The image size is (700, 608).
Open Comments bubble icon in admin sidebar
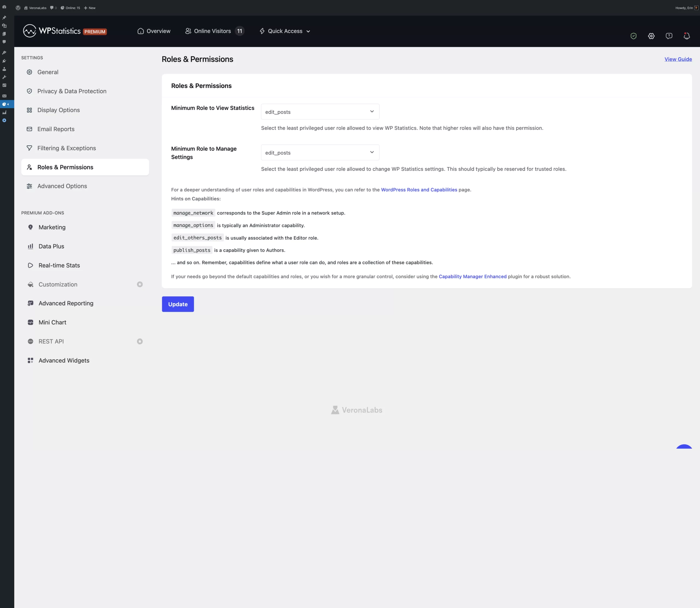click(4, 42)
